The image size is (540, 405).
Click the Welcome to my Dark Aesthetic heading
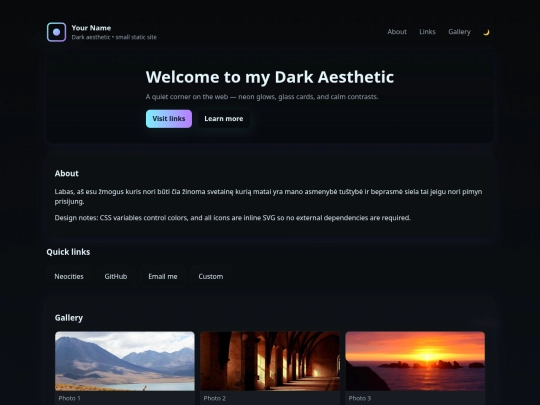270,77
